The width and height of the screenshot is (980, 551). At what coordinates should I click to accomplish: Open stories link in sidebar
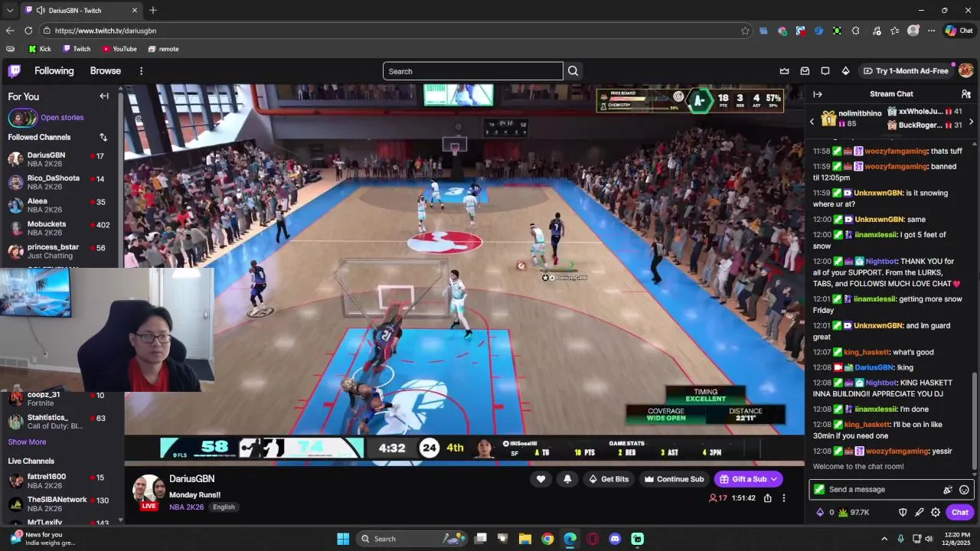[62, 118]
